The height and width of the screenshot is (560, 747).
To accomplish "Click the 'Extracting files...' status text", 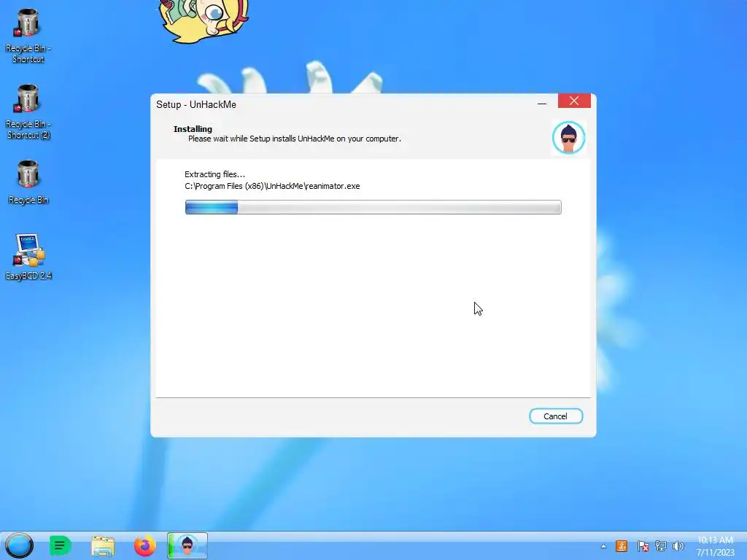I will point(215,174).
